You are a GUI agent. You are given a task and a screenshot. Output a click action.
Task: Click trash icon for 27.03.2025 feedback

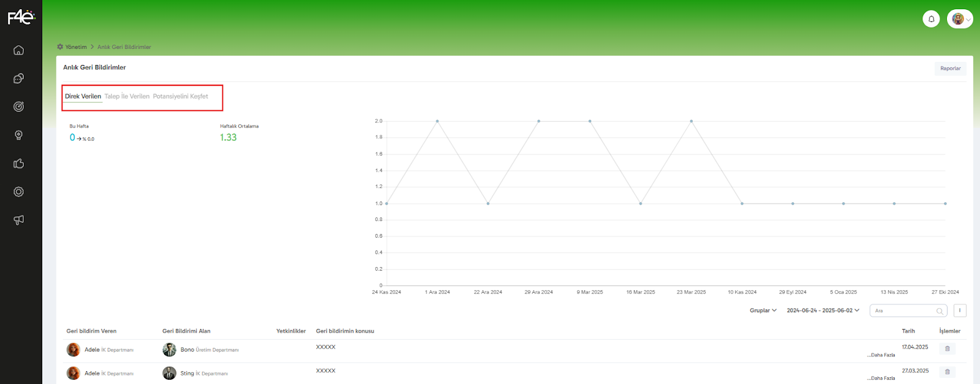[x=947, y=372]
